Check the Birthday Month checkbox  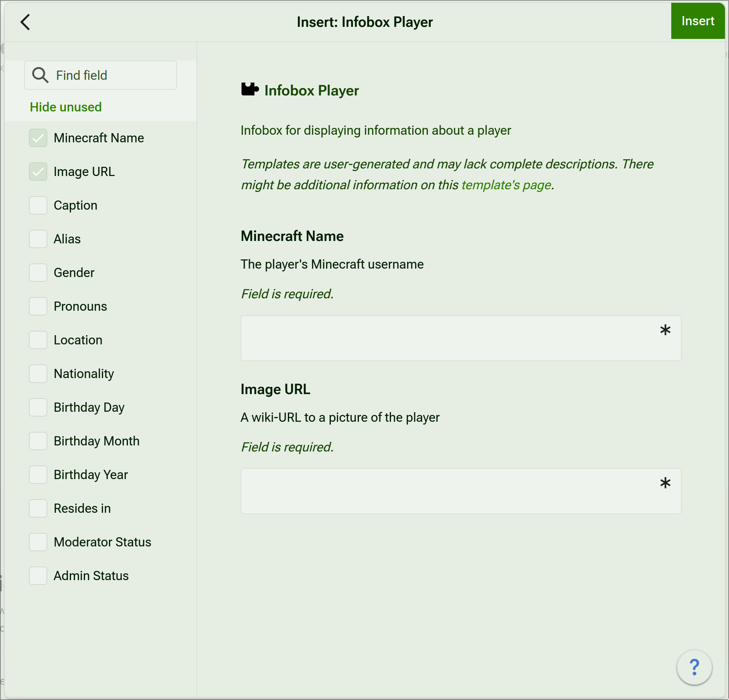(x=38, y=441)
